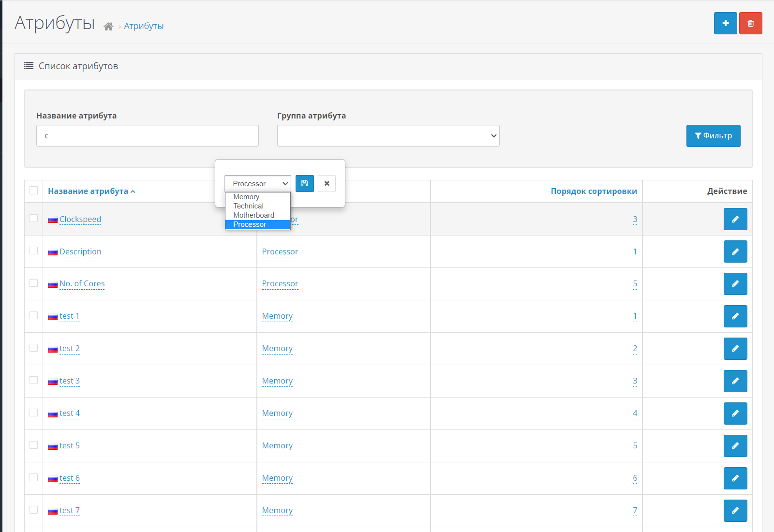Go to home via breadcrumb house icon

108,27
